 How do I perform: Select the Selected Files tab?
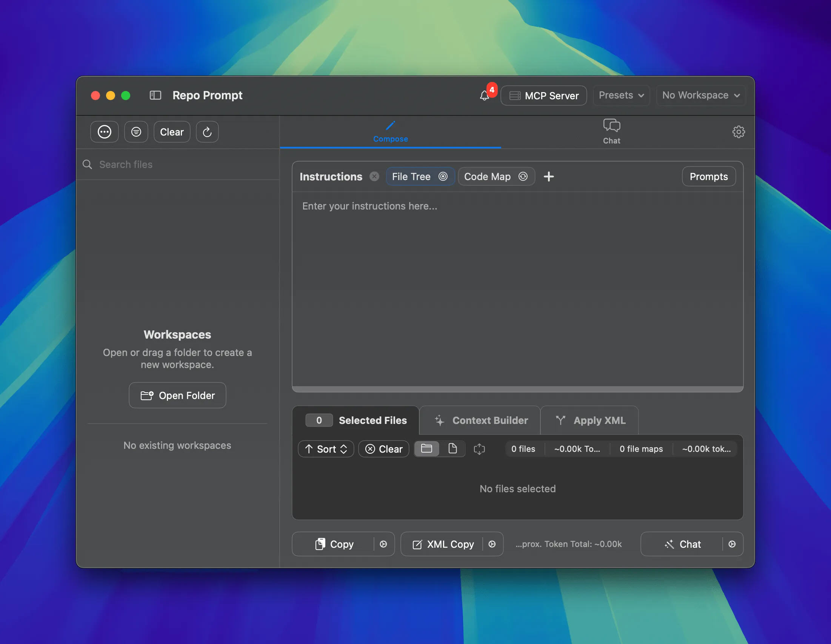[x=356, y=420]
